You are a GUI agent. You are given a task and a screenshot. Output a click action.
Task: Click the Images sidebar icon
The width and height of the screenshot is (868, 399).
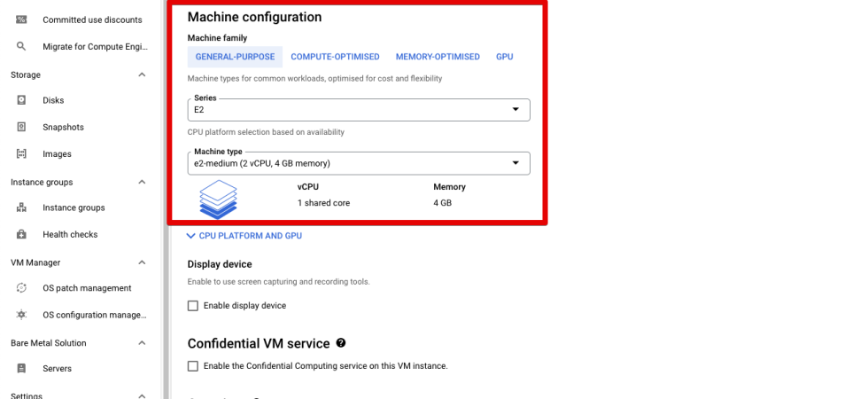[x=21, y=154]
